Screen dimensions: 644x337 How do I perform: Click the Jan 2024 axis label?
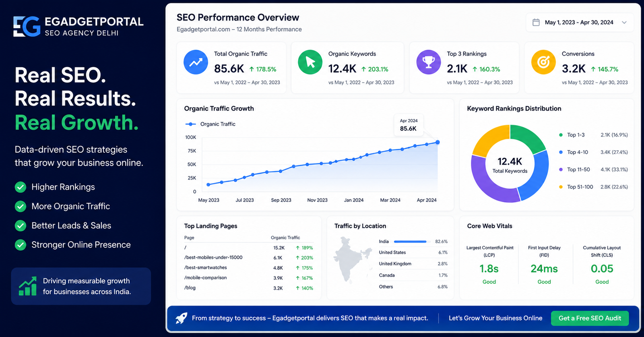point(353,200)
